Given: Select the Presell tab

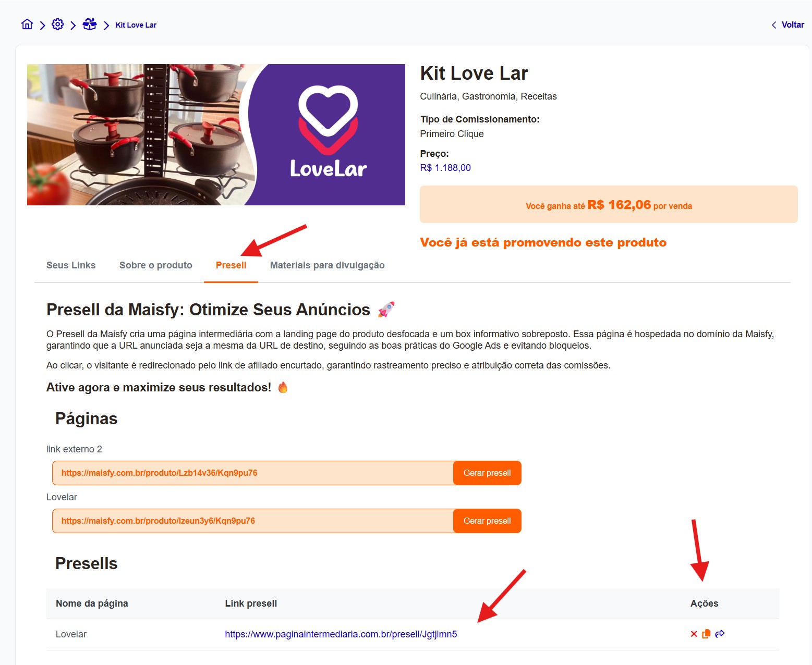Looking at the screenshot, I should pos(231,265).
